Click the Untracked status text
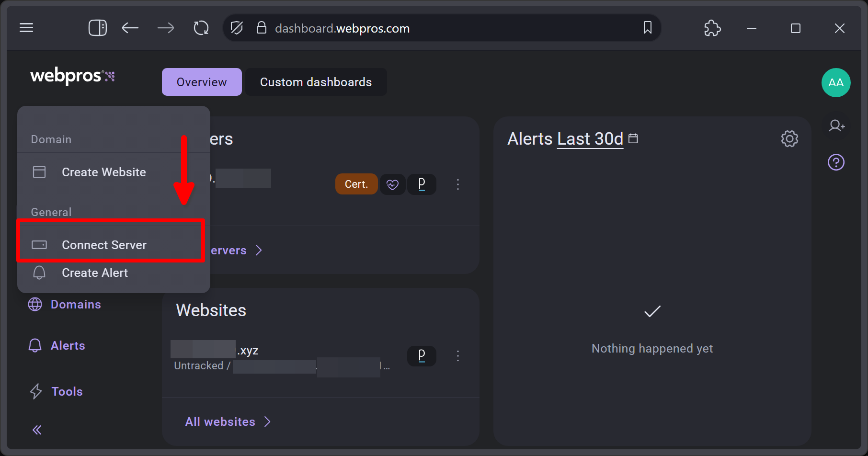868x456 pixels. [199, 365]
